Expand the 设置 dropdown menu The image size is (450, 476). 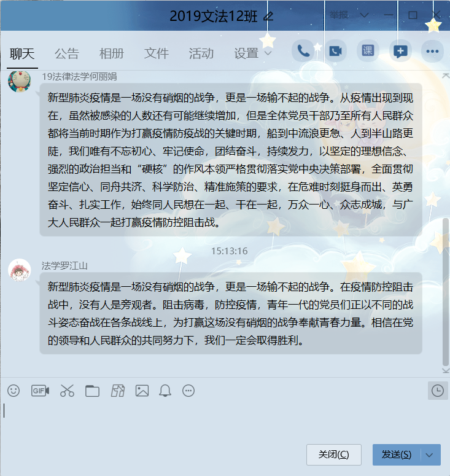pyautogui.click(x=268, y=53)
